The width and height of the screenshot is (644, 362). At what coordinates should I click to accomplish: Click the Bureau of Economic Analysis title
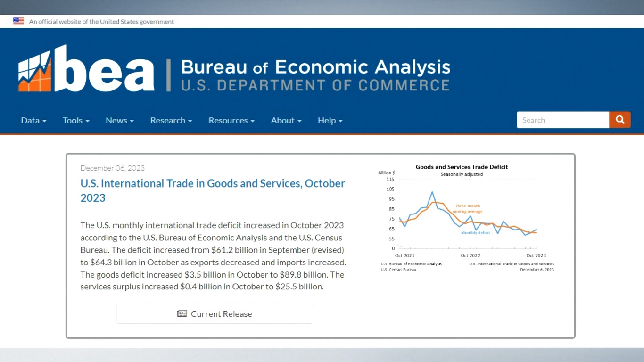315,67
